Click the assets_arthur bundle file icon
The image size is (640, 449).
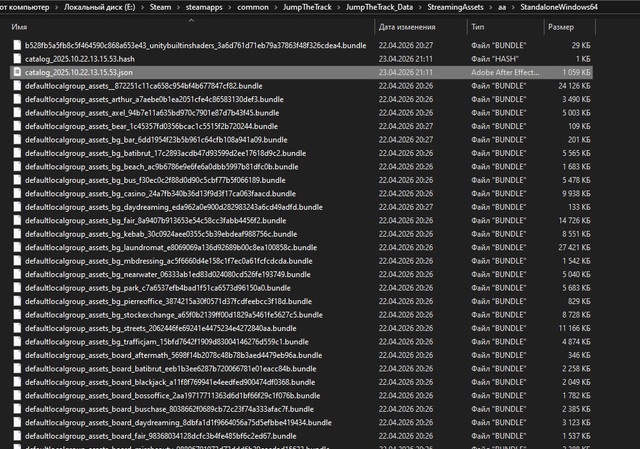coord(17,99)
